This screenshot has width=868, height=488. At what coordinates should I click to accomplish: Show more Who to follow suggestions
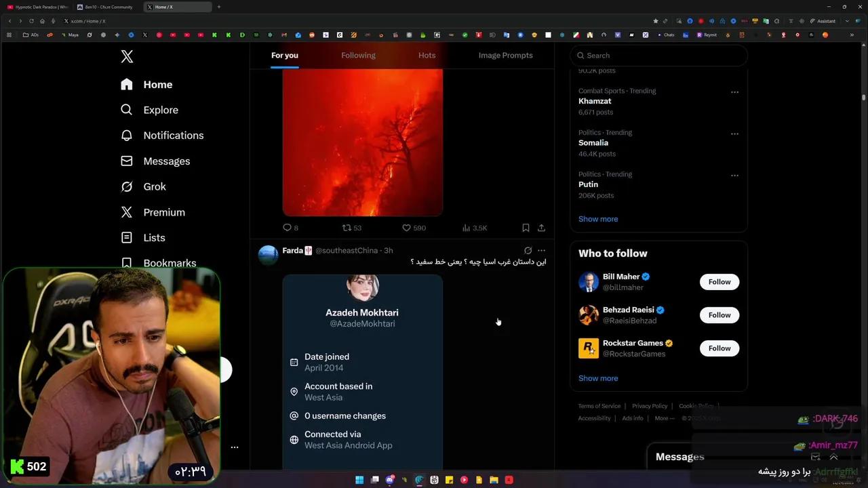598,378
